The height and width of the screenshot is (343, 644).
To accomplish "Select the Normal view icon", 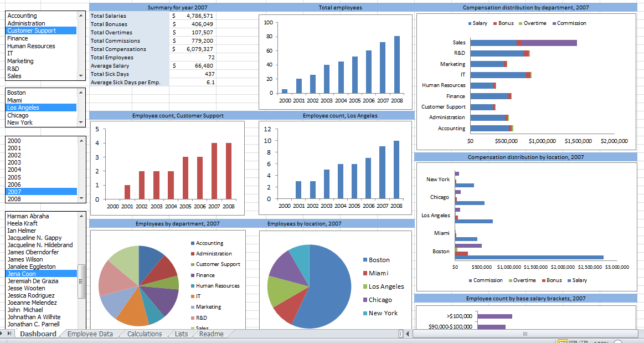I will (563, 341).
